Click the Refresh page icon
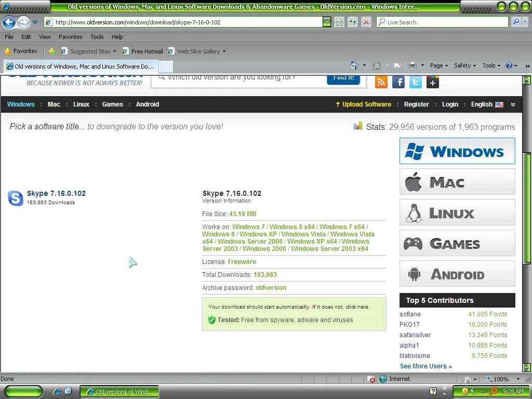 coord(353,22)
